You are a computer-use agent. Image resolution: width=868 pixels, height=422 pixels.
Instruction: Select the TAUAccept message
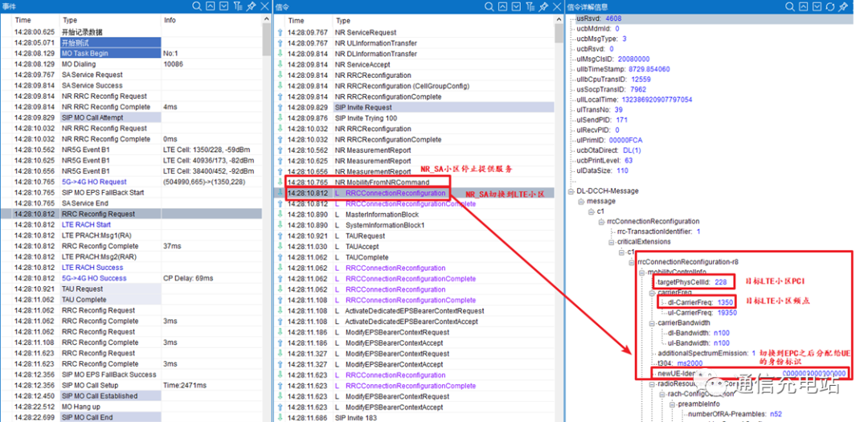point(416,247)
